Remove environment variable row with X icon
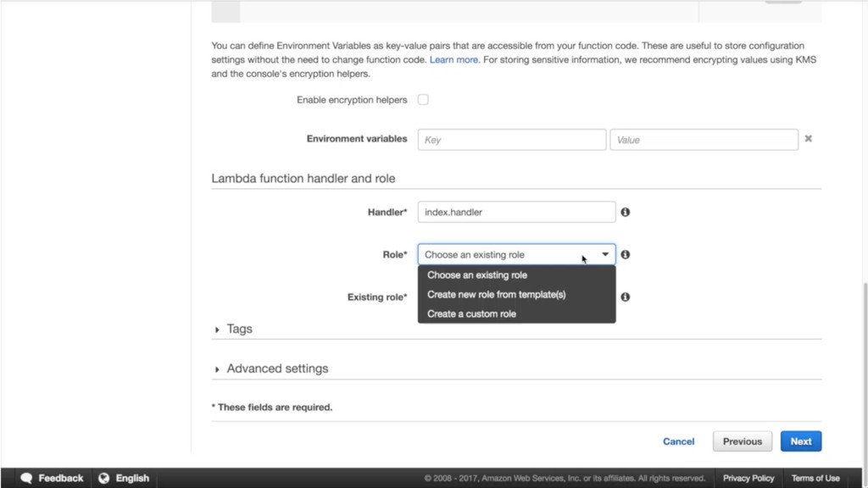 pos(808,139)
